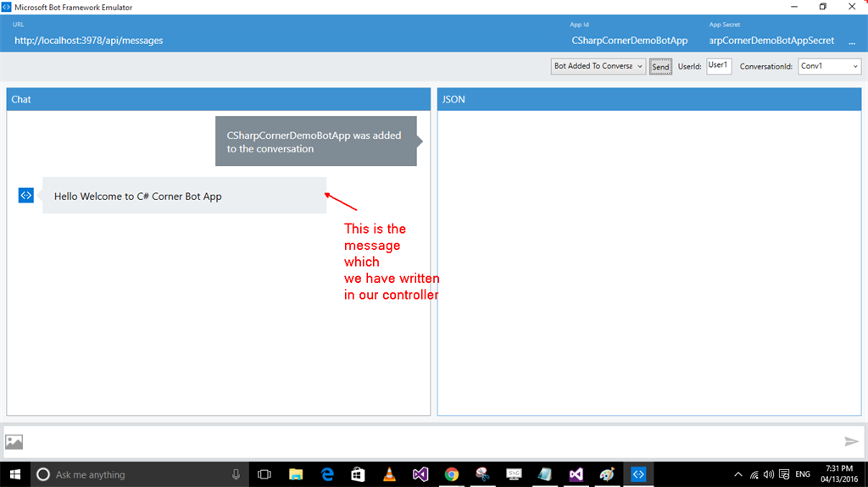Click the bot avatar icon beside welcome message
Viewport: 868px width, 487px height.
26,196
